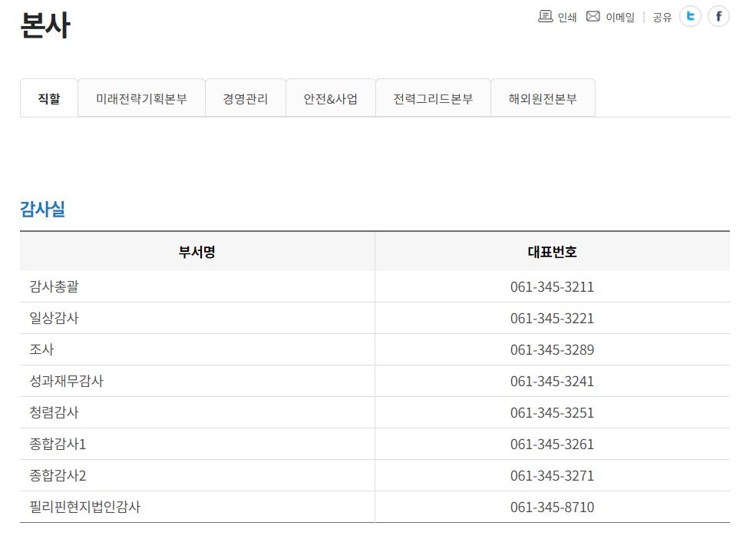Image resolution: width=756 pixels, height=539 pixels.
Task: Select the 일상감사 department cell
Action: click(x=197, y=318)
